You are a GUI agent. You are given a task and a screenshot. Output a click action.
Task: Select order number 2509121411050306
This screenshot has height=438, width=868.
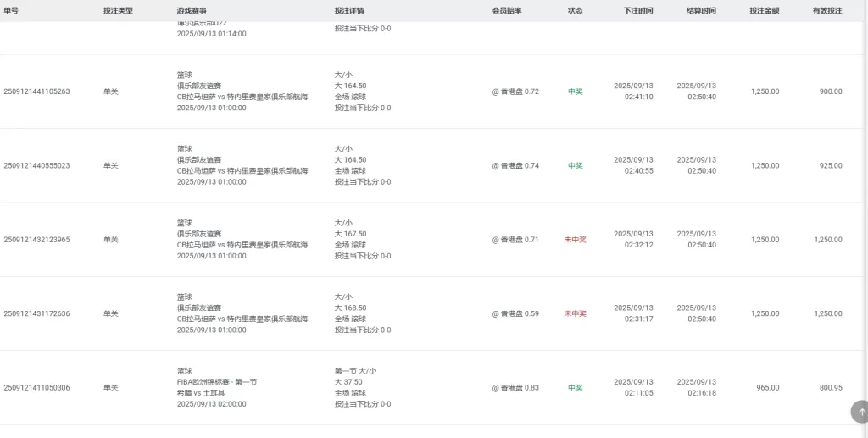click(x=36, y=388)
